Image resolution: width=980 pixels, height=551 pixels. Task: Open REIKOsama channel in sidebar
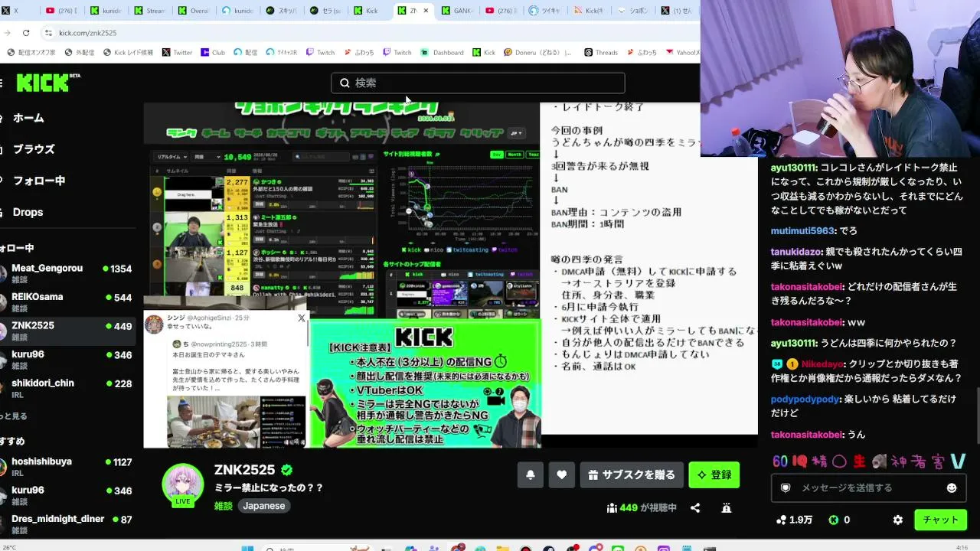click(69, 302)
